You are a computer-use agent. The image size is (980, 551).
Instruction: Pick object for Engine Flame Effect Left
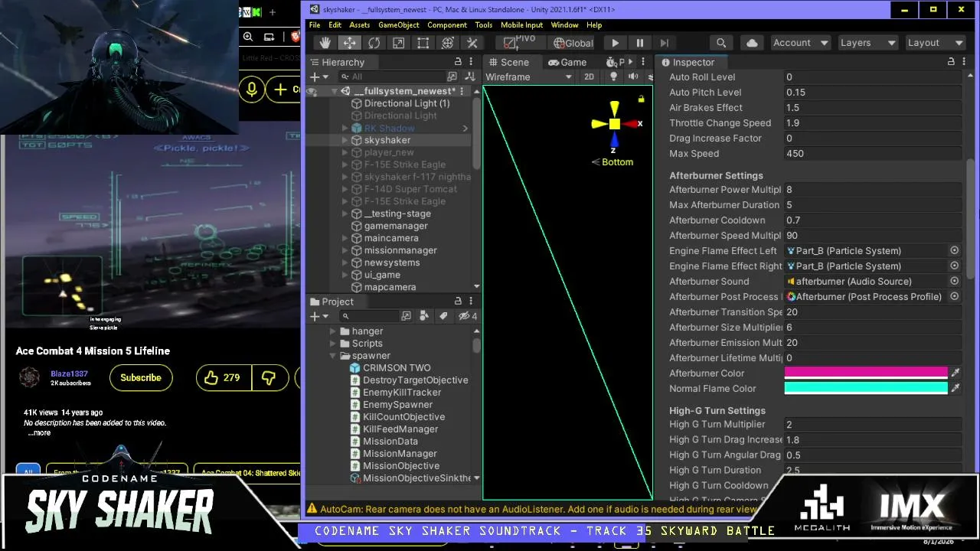click(955, 251)
